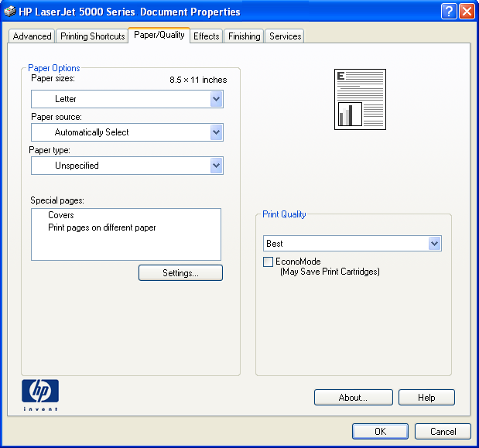Expand the Paper sizes dropdown
Viewport: 479px width, 448px height.
click(216, 99)
